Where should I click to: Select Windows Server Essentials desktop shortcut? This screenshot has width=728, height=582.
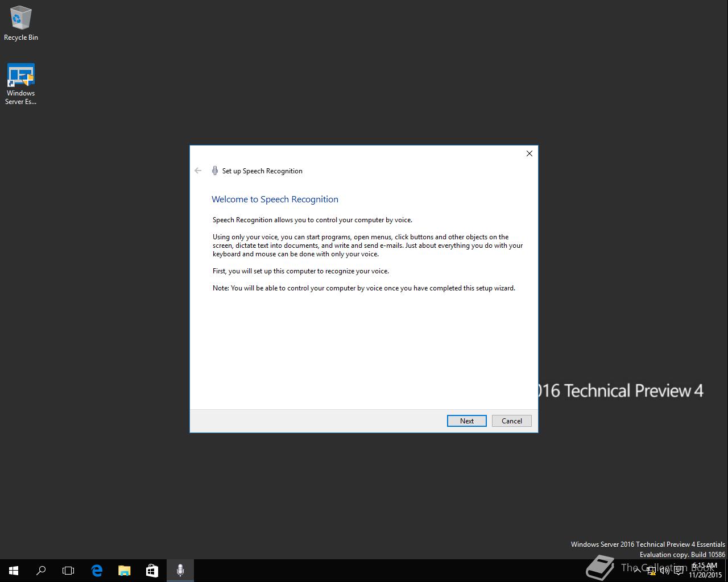[x=21, y=84]
